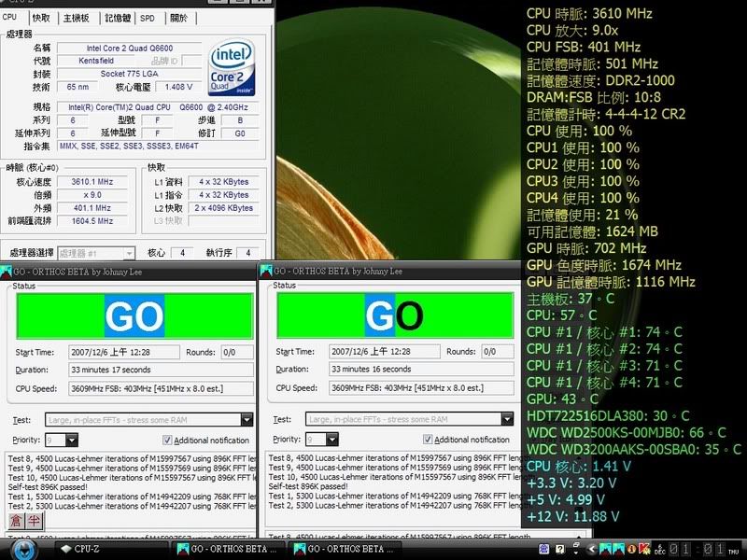Open the question mark help tray icon
This screenshot has height=560, width=747.
click(x=559, y=549)
